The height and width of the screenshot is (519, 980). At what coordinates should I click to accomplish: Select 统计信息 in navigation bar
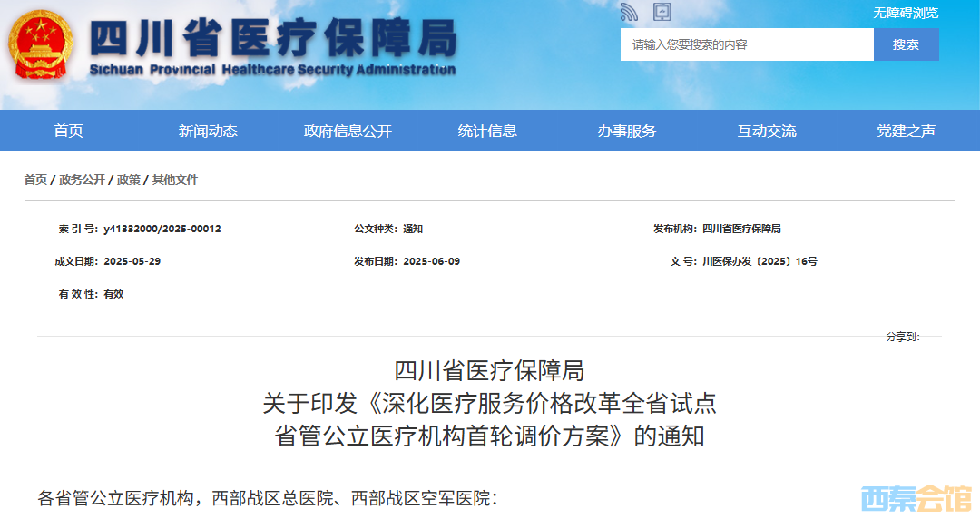pos(487,131)
